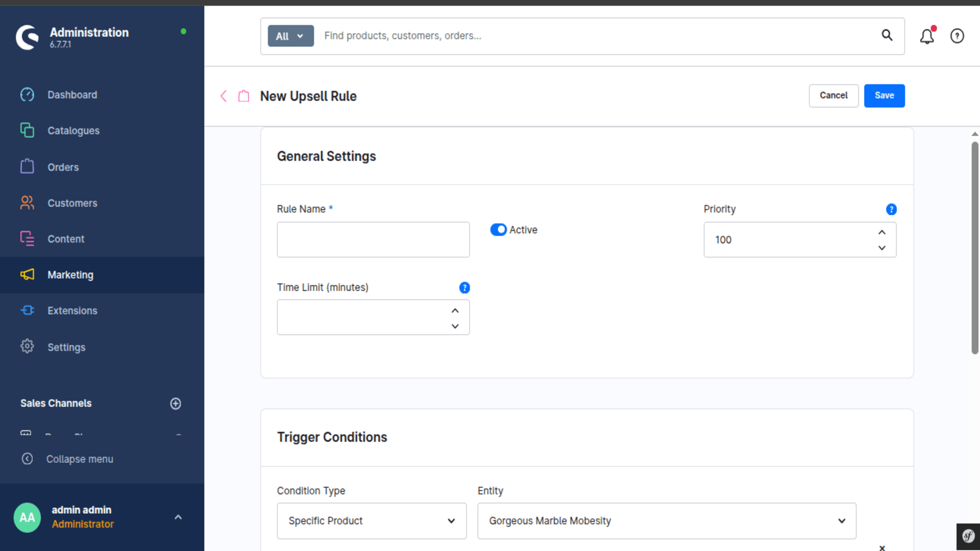This screenshot has height=551, width=980.
Task: Expand the Entity dropdown
Action: point(667,521)
